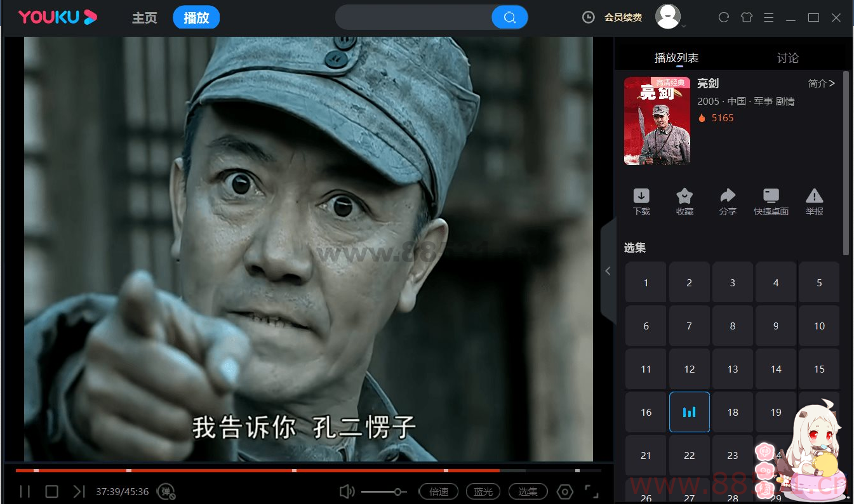854x504 pixels.
Task: Open the 倍速 playback speed menu
Action: (x=439, y=491)
